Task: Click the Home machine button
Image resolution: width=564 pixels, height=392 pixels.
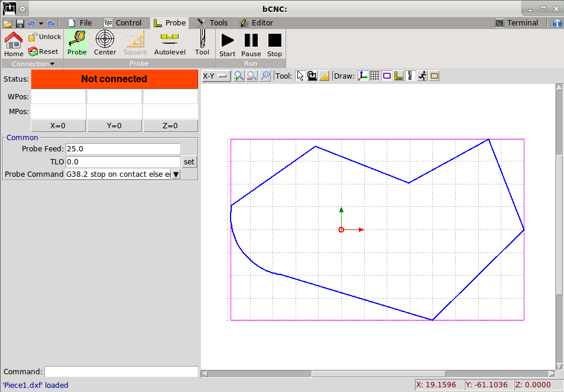Action: (14, 44)
